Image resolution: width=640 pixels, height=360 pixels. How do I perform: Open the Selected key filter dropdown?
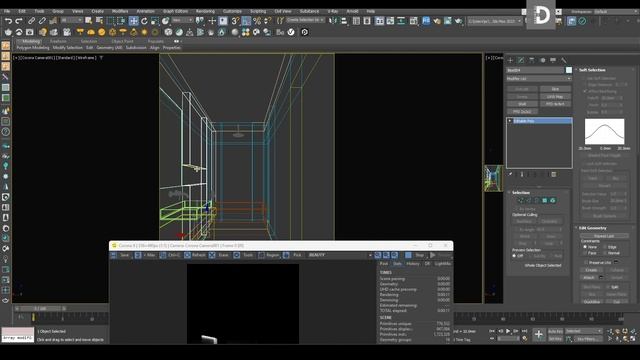pyautogui.click(x=583, y=331)
